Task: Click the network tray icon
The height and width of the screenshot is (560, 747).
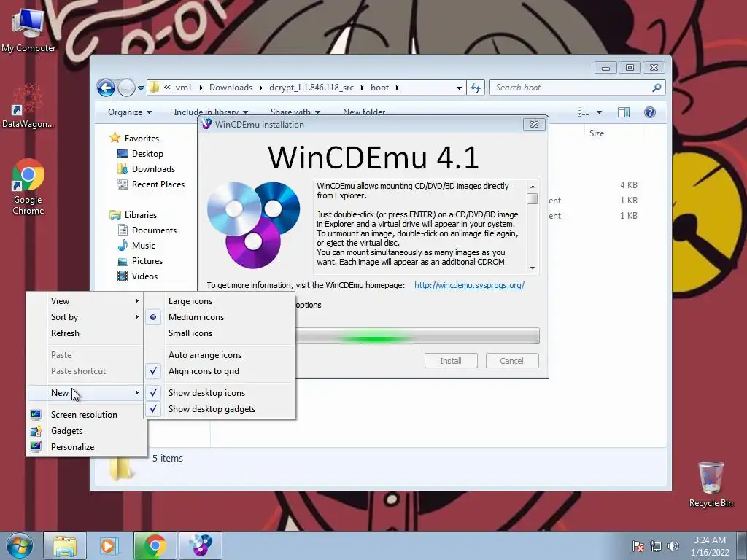Action: pyautogui.click(x=656, y=546)
